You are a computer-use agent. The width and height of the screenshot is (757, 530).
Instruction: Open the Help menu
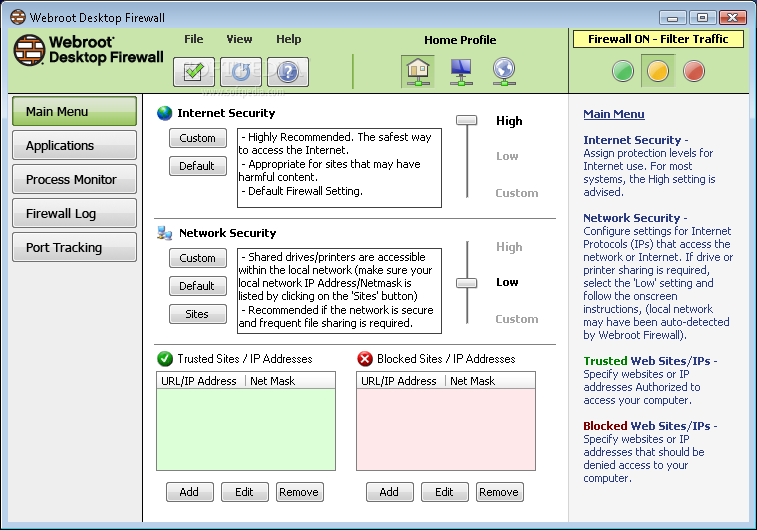pos(289,39)
